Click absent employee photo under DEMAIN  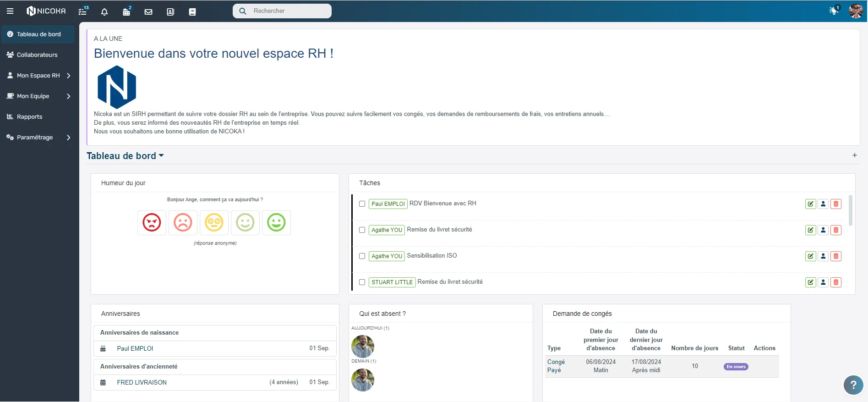[x=363, y=380]
